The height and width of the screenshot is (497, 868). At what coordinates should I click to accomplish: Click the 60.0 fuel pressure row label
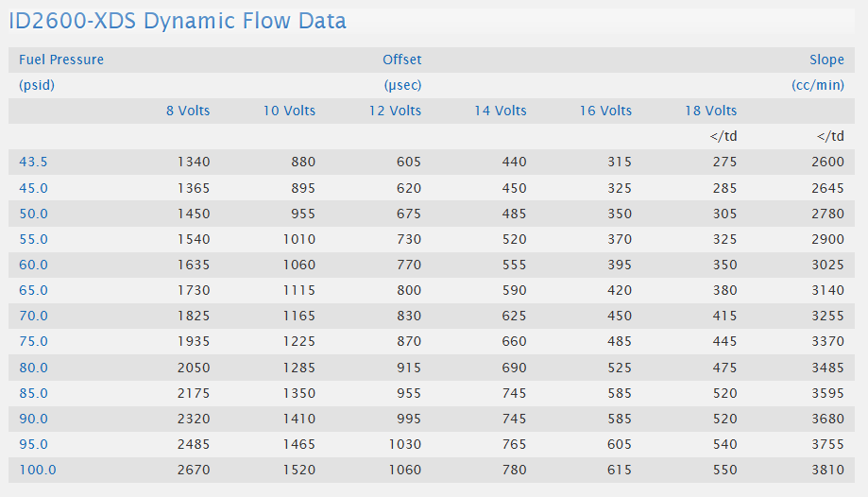click(x=33, y=265)
